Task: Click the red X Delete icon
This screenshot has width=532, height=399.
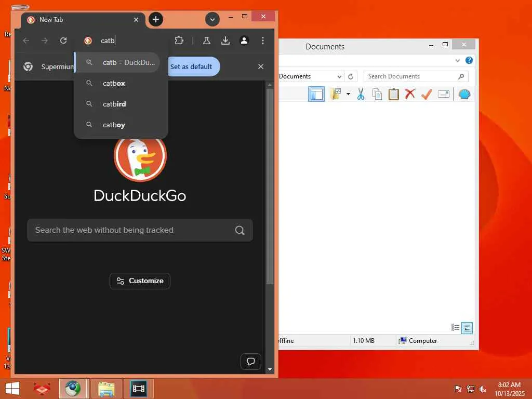Action: click(410, 94)
